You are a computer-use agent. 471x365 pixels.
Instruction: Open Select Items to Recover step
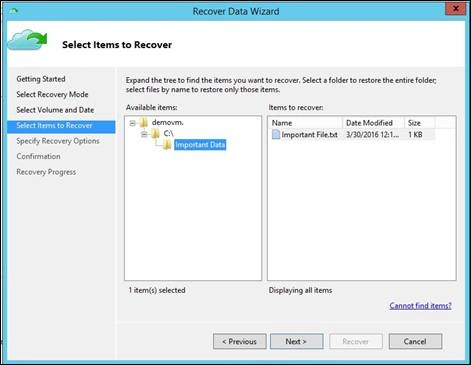point(61,126)
